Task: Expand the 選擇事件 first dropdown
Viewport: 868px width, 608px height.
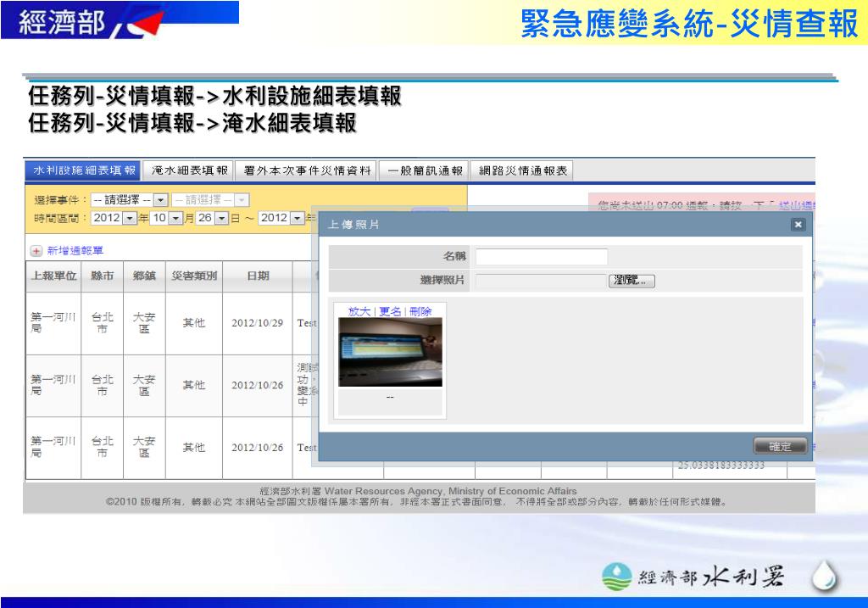Action: [160, 200]
